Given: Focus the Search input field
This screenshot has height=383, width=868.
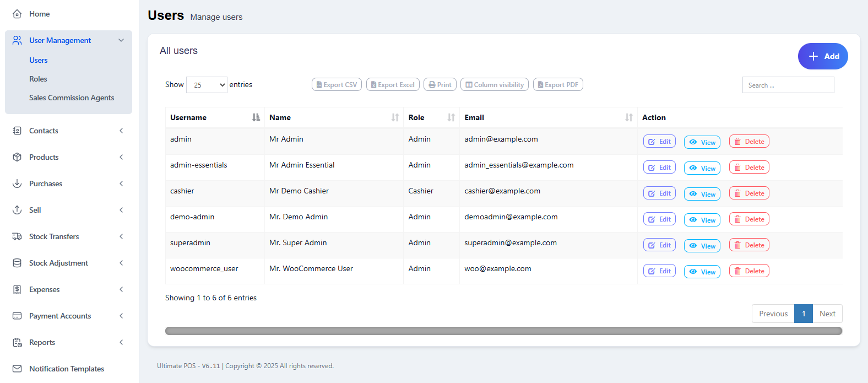Looking at the screenshot, I should 788,85.
